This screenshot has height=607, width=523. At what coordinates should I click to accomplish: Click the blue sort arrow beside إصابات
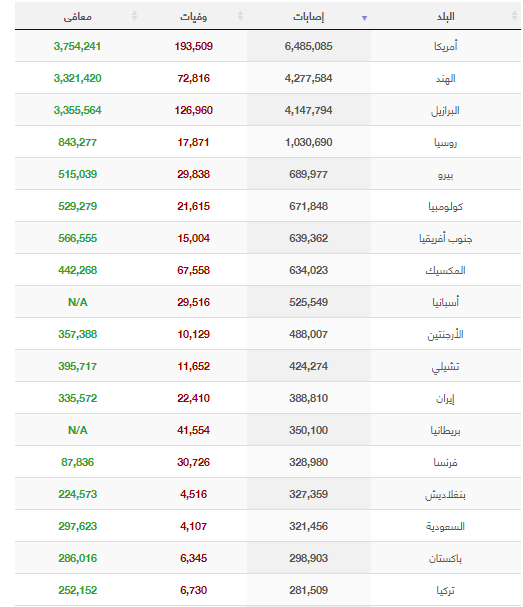pos(364,18)
